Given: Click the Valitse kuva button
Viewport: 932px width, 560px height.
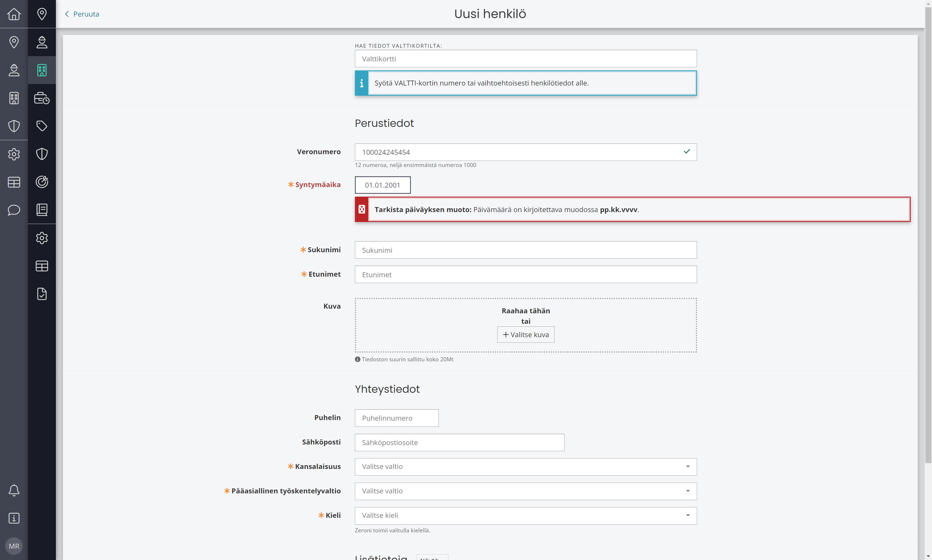Looking at the screenshot, I should coord(526,335).
